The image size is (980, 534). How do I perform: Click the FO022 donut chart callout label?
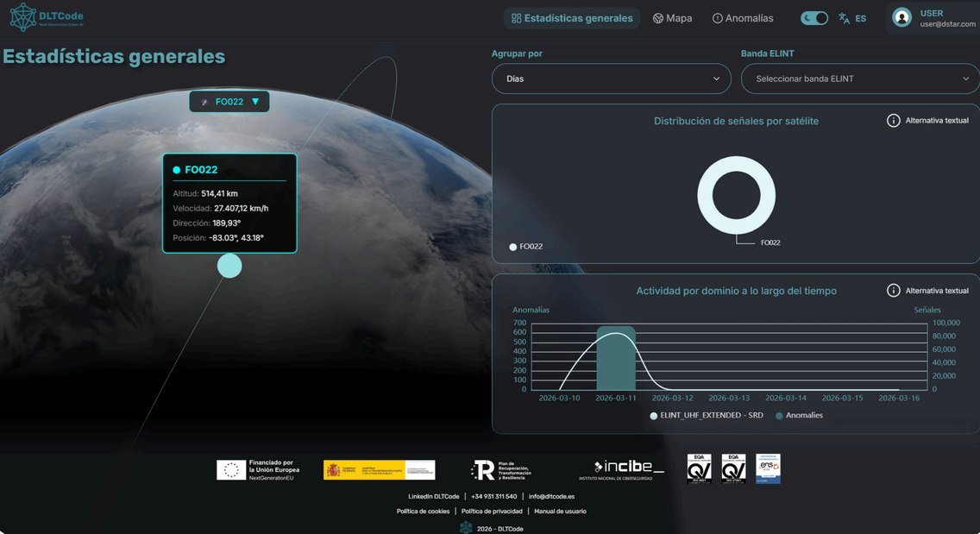770,242
